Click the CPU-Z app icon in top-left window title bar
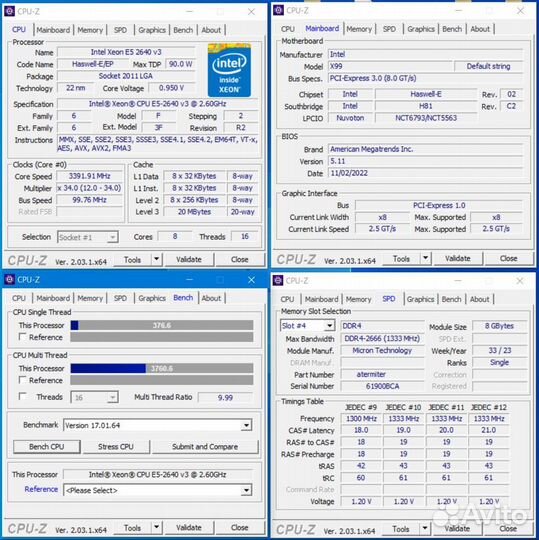The image size is (539, 540). (9, 11)
